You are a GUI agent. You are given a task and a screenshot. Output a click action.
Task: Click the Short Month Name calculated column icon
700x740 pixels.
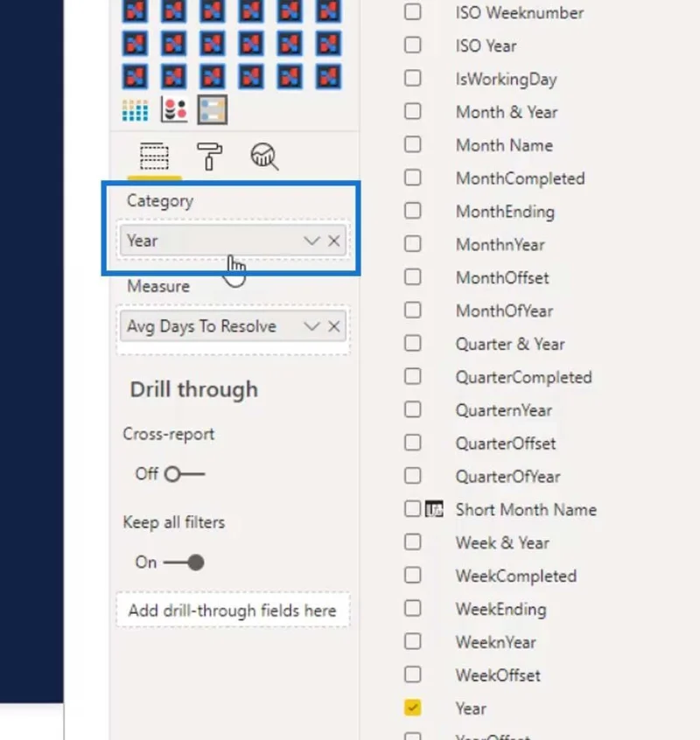click(x=434, y=509)
